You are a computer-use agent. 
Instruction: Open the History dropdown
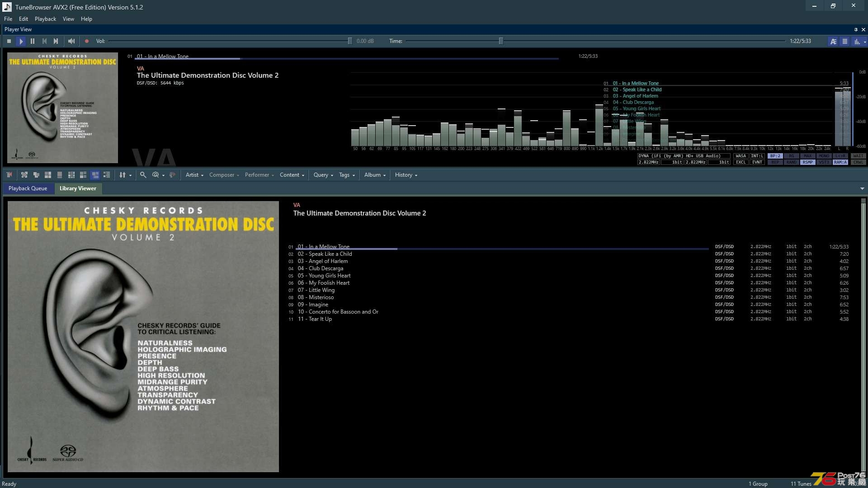tap(406, 175)
